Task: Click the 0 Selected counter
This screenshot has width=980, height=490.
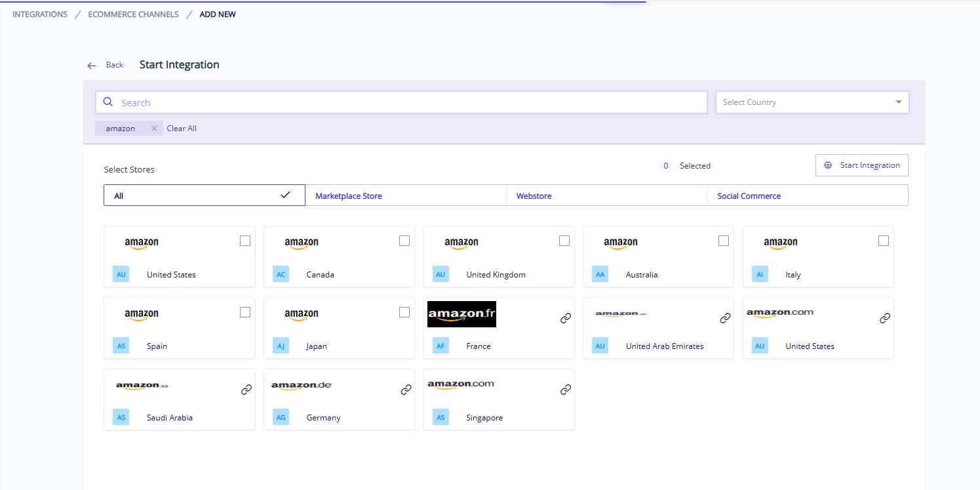Action: (x=685, y=166)
